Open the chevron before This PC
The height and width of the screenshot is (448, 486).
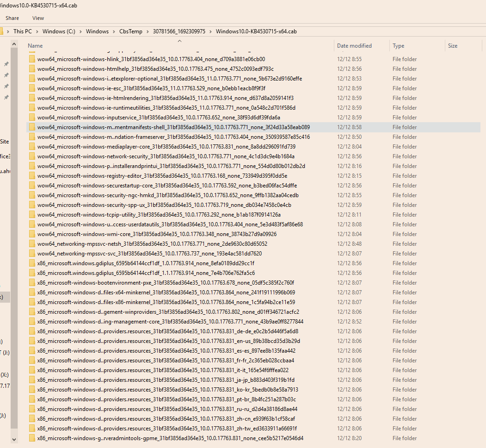tap(8, 31)
